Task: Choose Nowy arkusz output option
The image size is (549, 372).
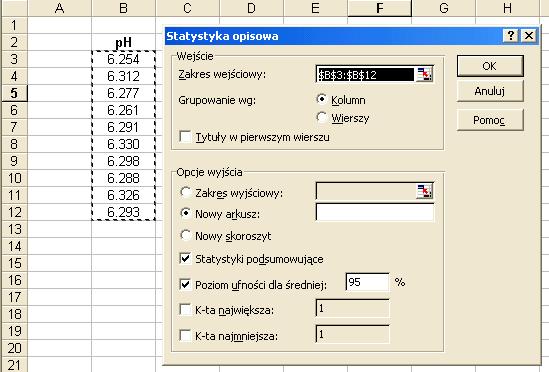Action: (185, 213)
